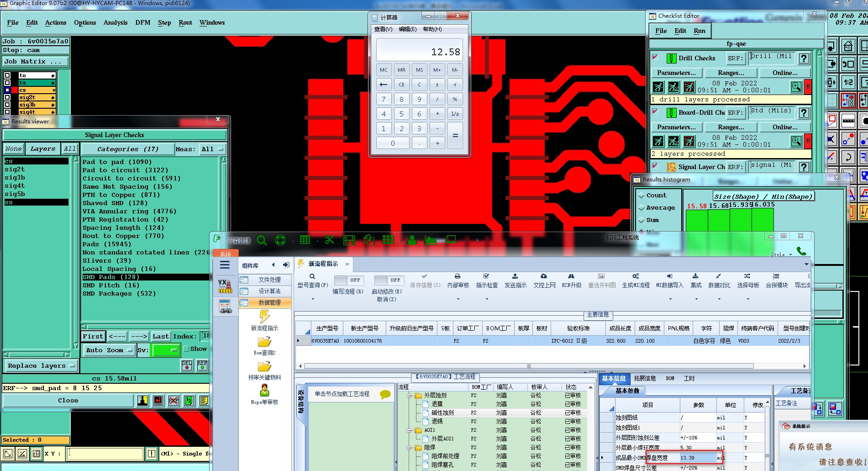The width and height of the screenshot is (868, 471).
Task: Switch to the 拓展信息 tab
Action: (645, 378)
